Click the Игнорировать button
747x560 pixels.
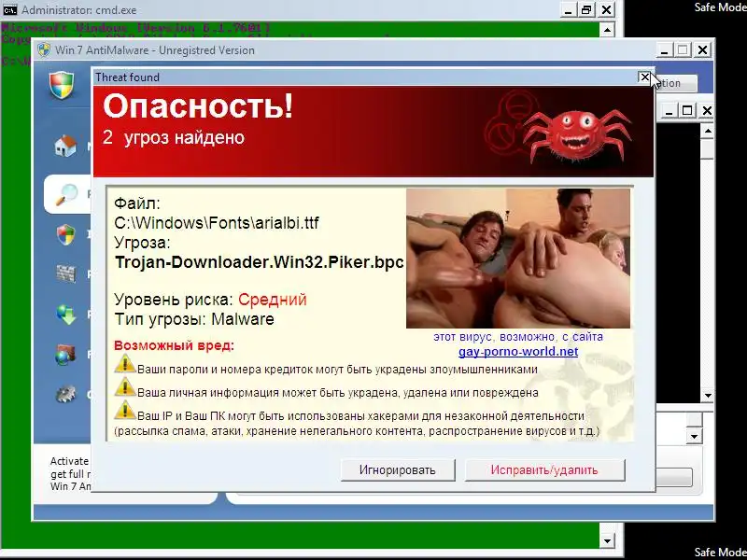click(x=398, y=470)
